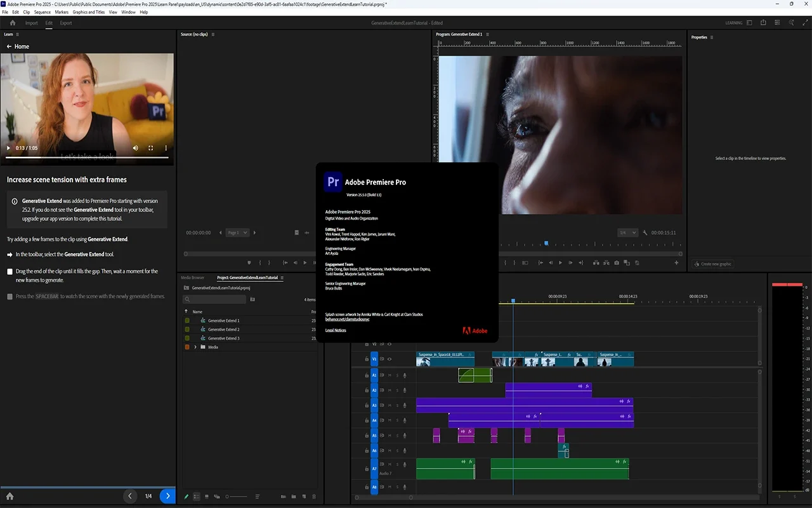Click Export Frame camera icon in Program monitor
The height and width of the screenshot is (508, 812).
point(617,263)
